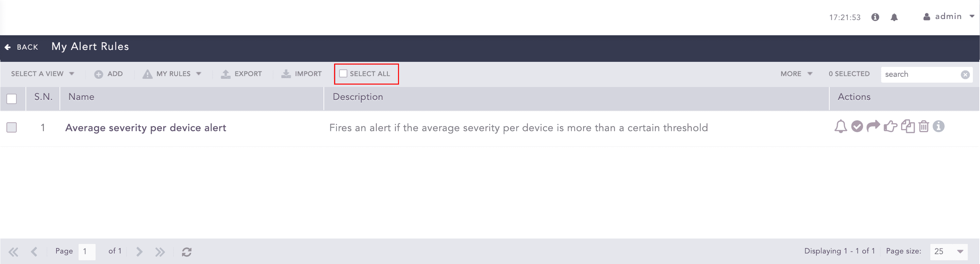Image resolution: width=980 pixels, height=264 pixels.
Task: Expand the Select a View dropdown
Action: [x=43, y=74]
